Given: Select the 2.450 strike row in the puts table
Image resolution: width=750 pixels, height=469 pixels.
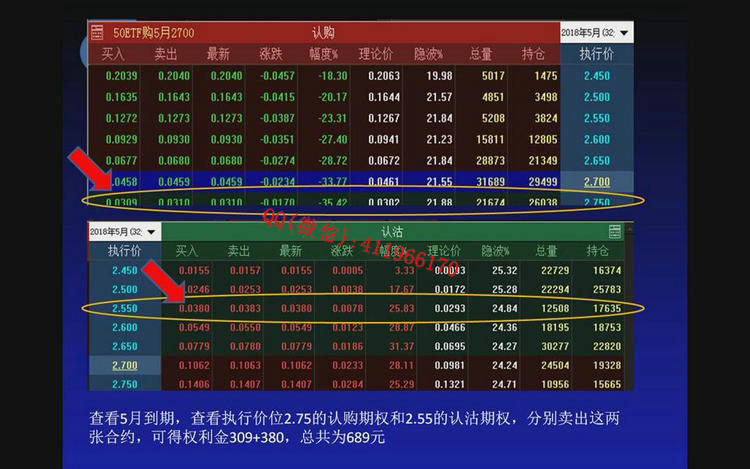Looking at the screenshot, I should [125, 270].
